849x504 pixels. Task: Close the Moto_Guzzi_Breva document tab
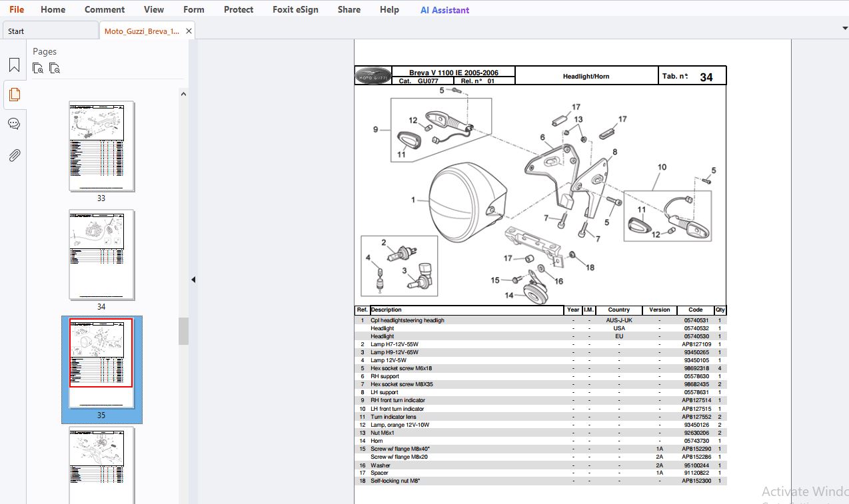pos(189,31)
